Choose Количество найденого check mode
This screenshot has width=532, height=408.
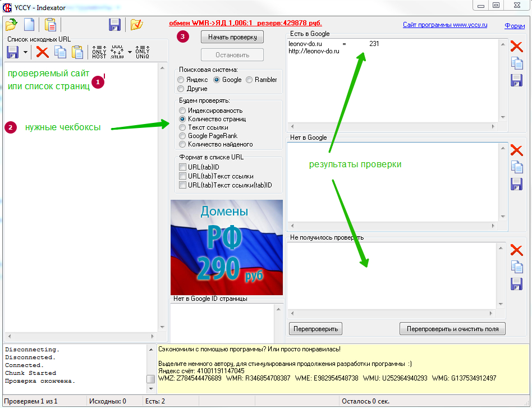coord(216,144)
